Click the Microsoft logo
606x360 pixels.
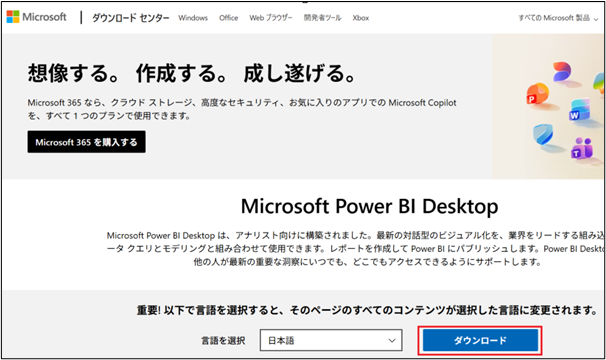pyautogui.click(x=36, y=17)
